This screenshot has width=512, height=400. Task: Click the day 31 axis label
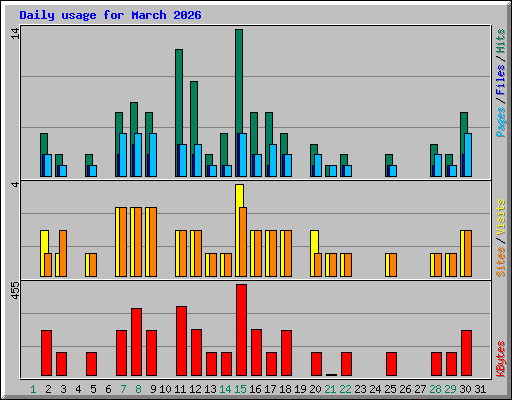click(x=480, y=389)
